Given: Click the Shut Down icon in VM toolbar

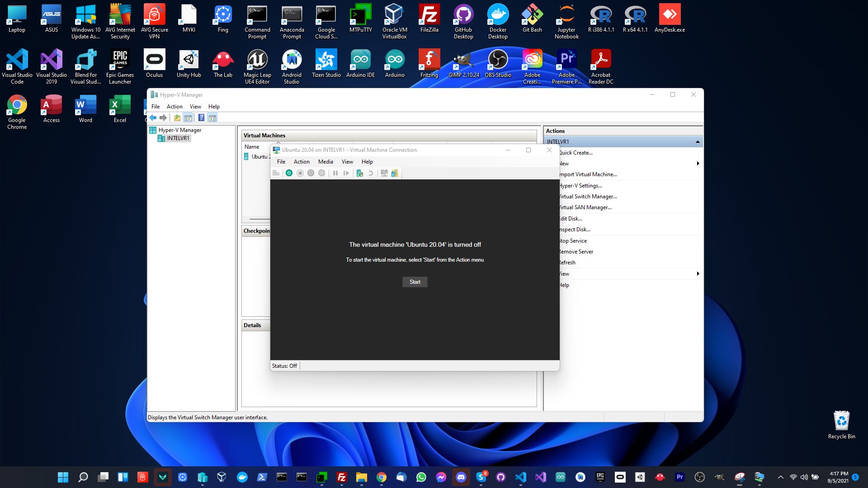Looking at the screenshot, I should (311, 173).
